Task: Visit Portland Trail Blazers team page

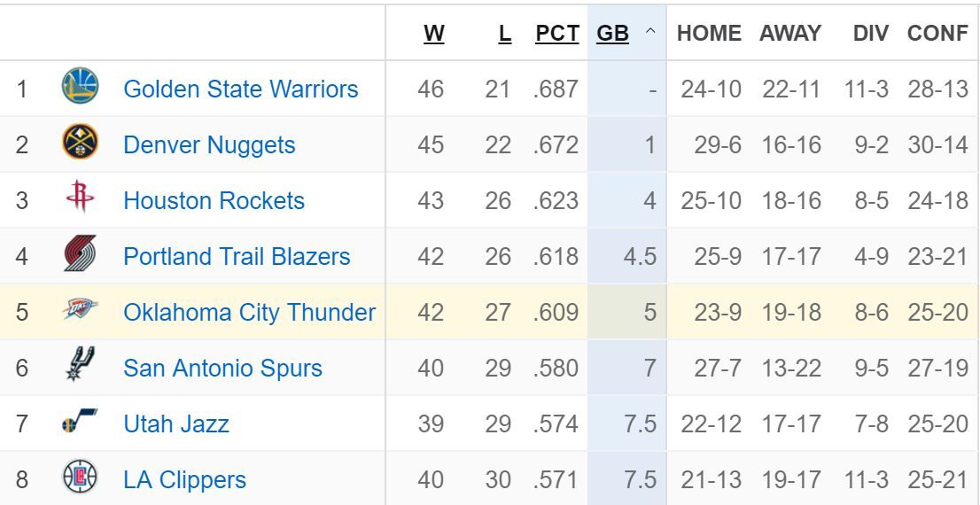Action: click(237, 257)
